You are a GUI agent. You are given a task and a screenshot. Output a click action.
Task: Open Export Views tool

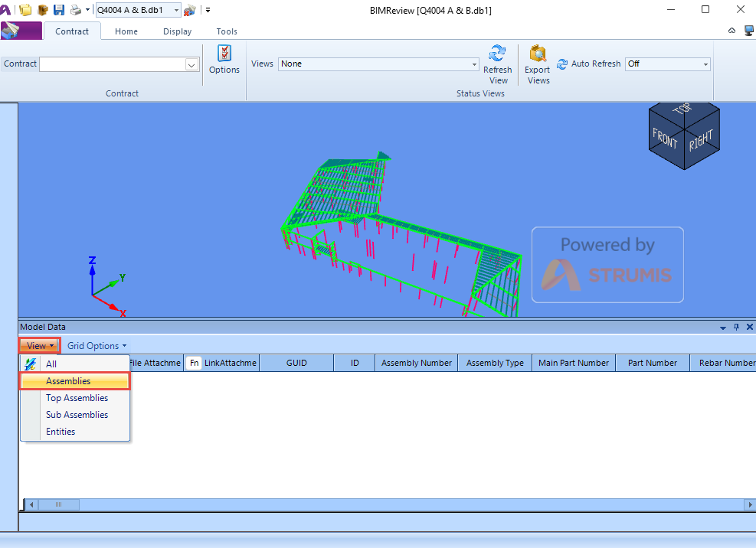coord(538,64)
